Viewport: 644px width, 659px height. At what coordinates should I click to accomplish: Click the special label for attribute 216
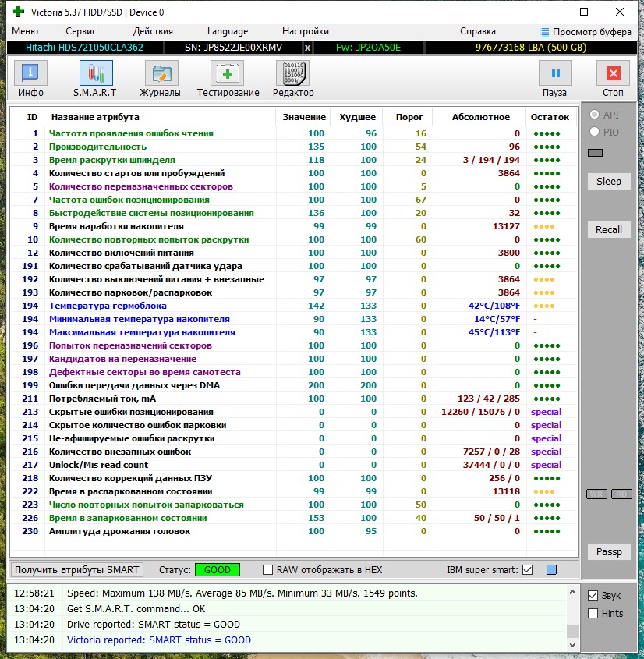coord(546,452)
